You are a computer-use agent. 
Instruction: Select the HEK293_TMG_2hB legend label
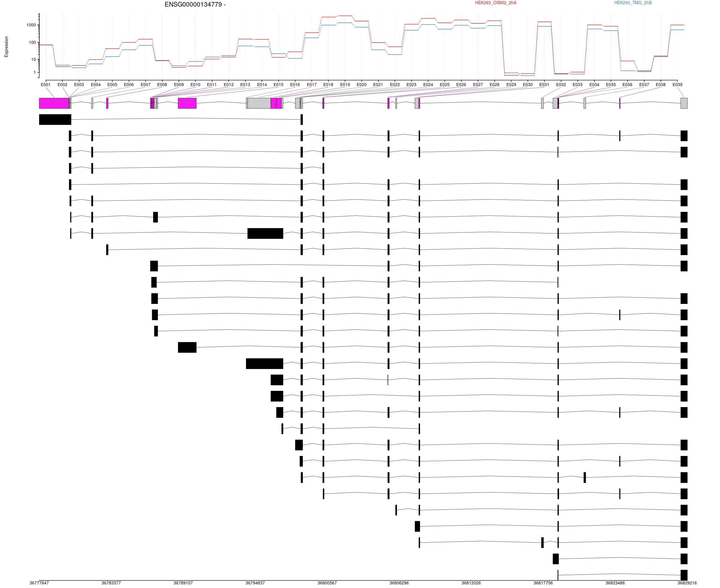tap(633, 3)
